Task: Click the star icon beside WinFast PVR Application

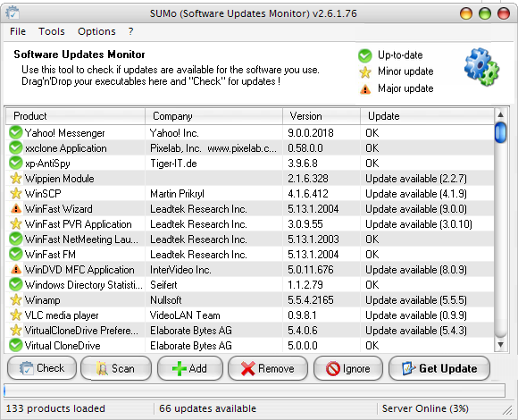Action: (x=15, y=223)
